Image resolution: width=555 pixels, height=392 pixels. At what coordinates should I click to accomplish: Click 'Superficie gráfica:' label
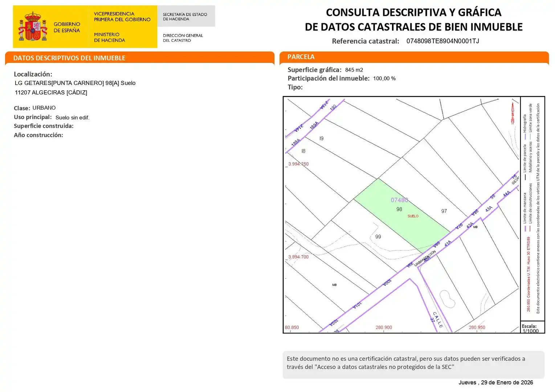pyautogui.click(x=314, y=70)
